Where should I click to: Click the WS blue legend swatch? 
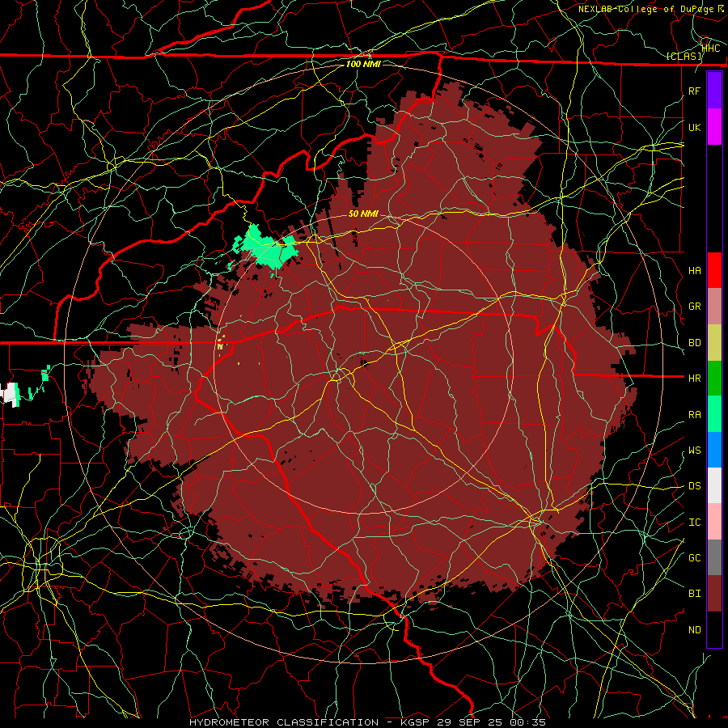point(714,450)
